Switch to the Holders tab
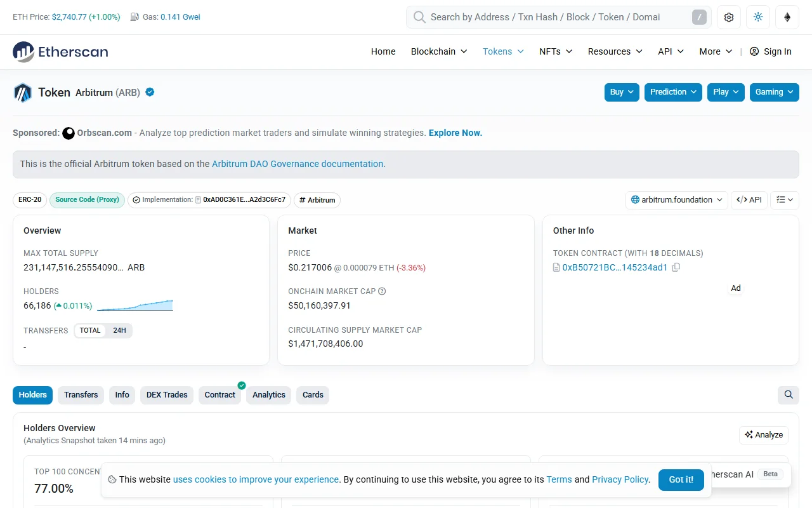Viewport: 812px width, 508px height. 32,395
